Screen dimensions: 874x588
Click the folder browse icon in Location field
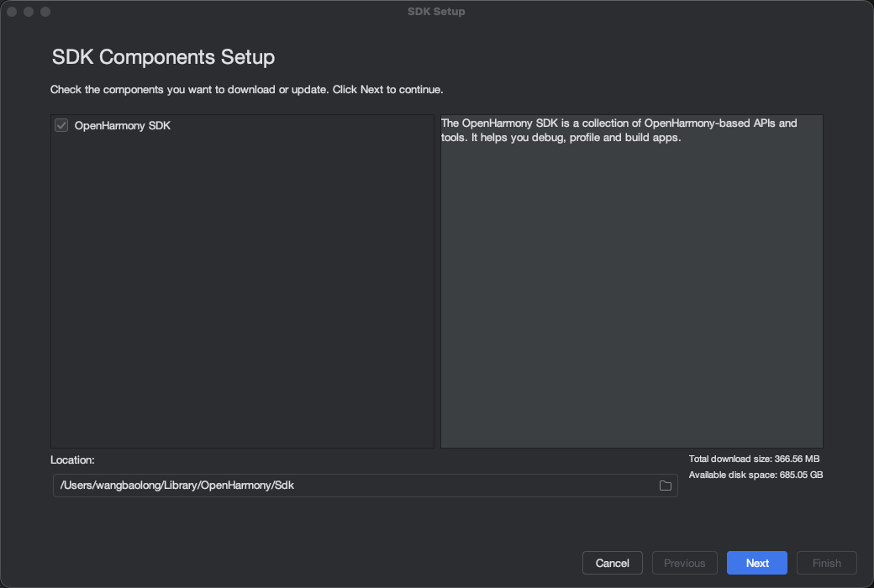[665, 486]
